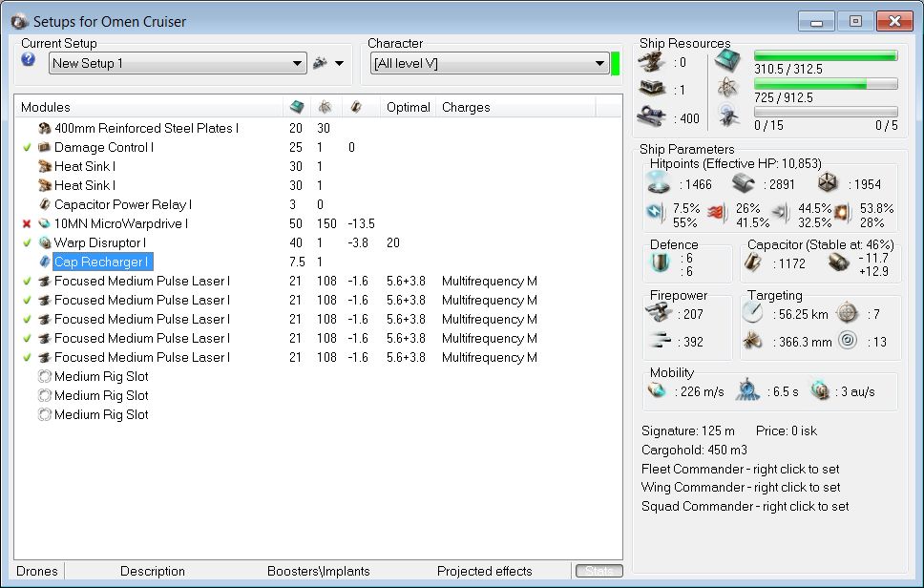Click the blue help question mark icon
This screenshot has height=588, width=924.
28,59
